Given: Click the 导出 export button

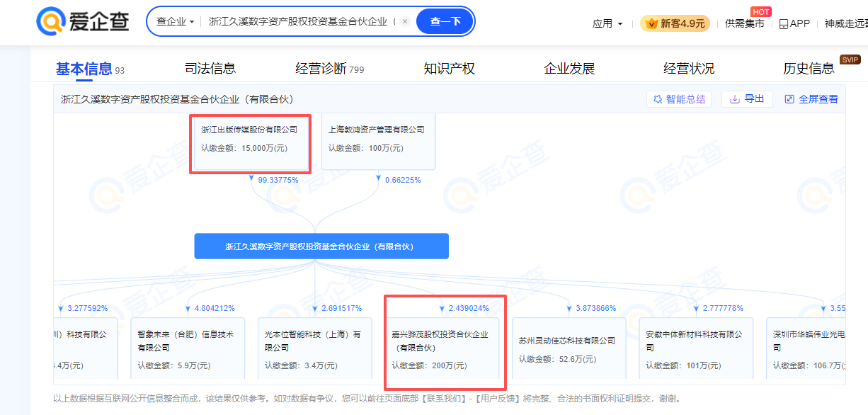Looking at the screenshot, I should pyautogui.click(x=747, y=99).
